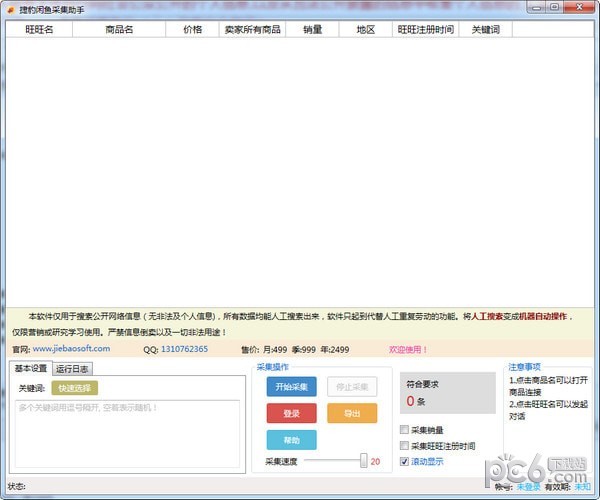Uncheck the 滚动显示 checkbox
The height and width of the screenshot is (500, 600).
tap(404, 461)
